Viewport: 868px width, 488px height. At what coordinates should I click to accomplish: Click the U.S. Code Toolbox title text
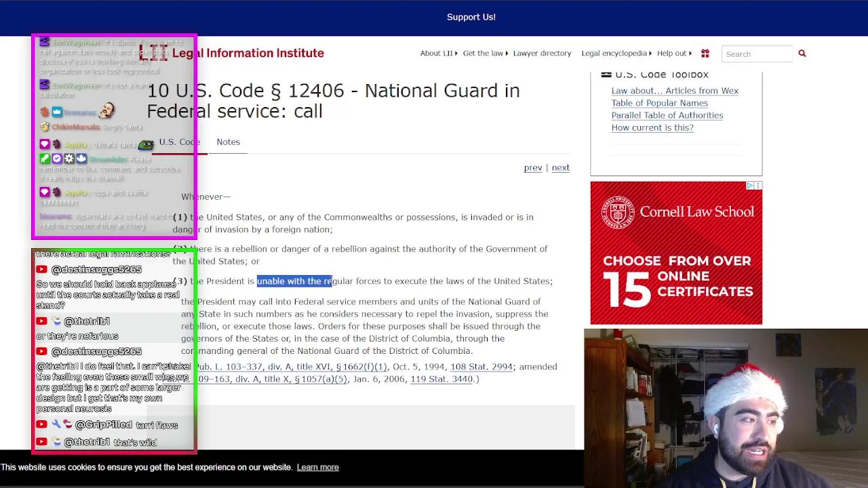pos(662,75)
